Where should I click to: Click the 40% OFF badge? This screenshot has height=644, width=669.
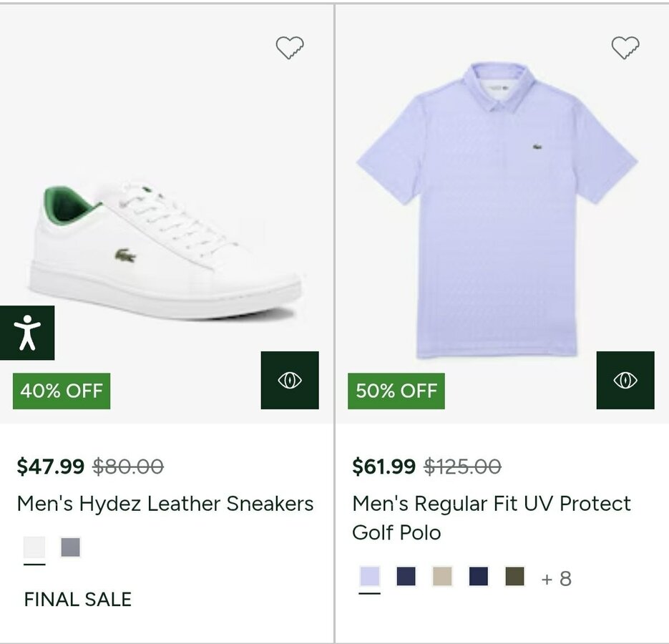[x=62, y=391]
